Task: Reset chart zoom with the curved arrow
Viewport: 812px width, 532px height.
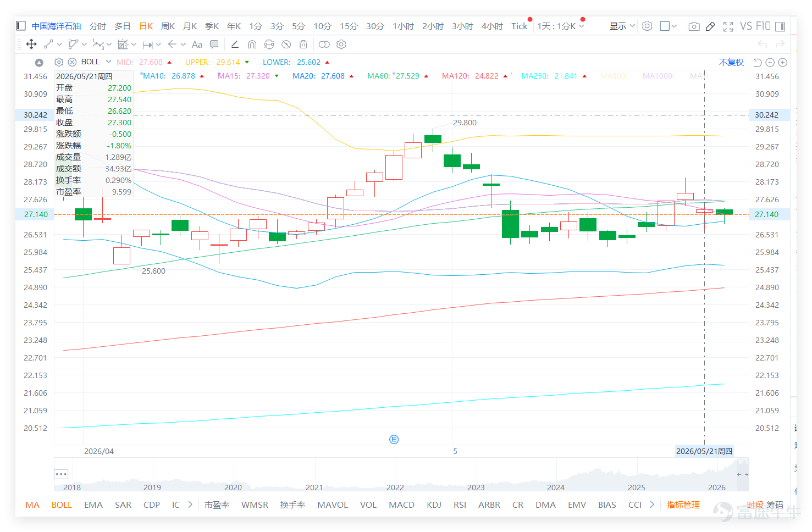Action: click(757, 63)
